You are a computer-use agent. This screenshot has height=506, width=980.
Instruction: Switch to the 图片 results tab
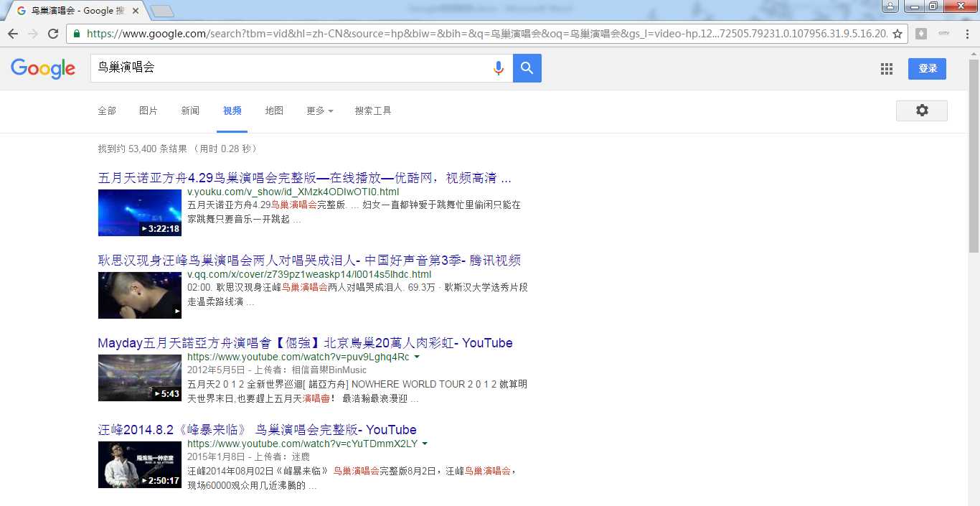[x=149, y=111]
